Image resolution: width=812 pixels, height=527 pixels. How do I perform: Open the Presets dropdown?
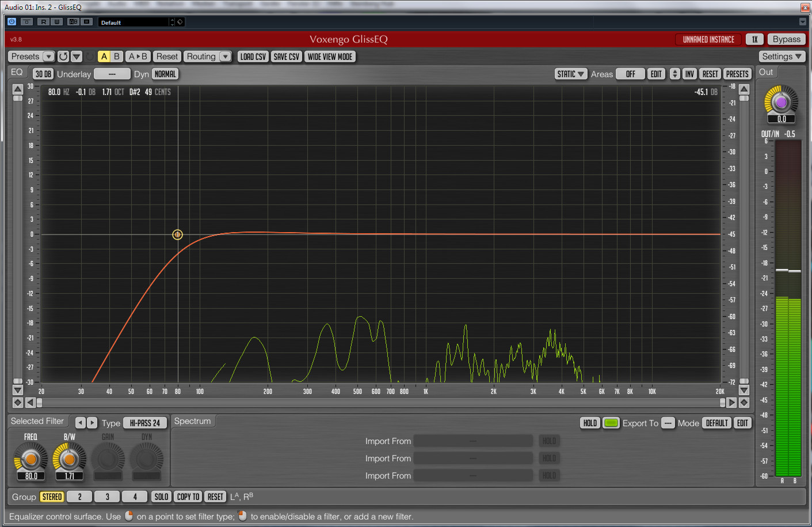[31, 56]
